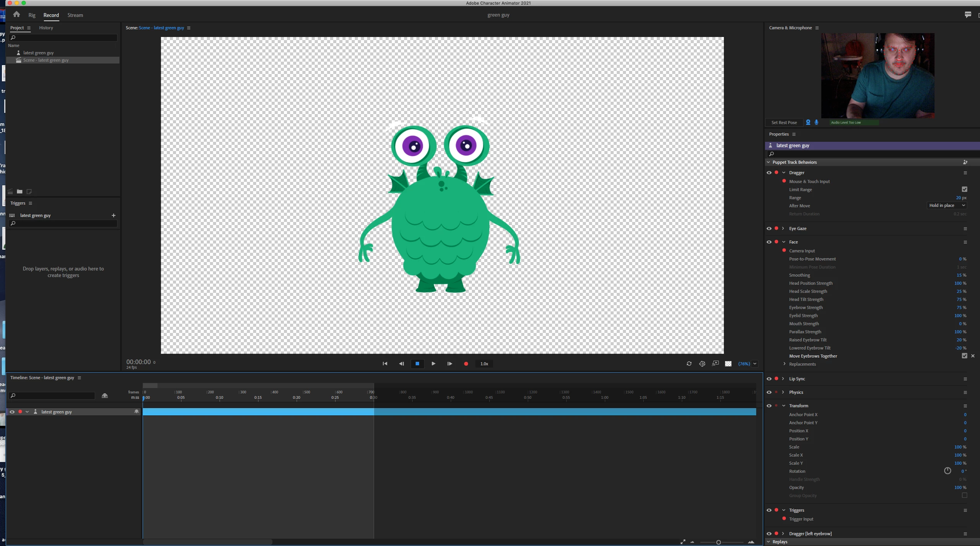The height and width of the screenshot is (546, 980).
Task: Toggle microphone input icon
Action: (816, 123)
